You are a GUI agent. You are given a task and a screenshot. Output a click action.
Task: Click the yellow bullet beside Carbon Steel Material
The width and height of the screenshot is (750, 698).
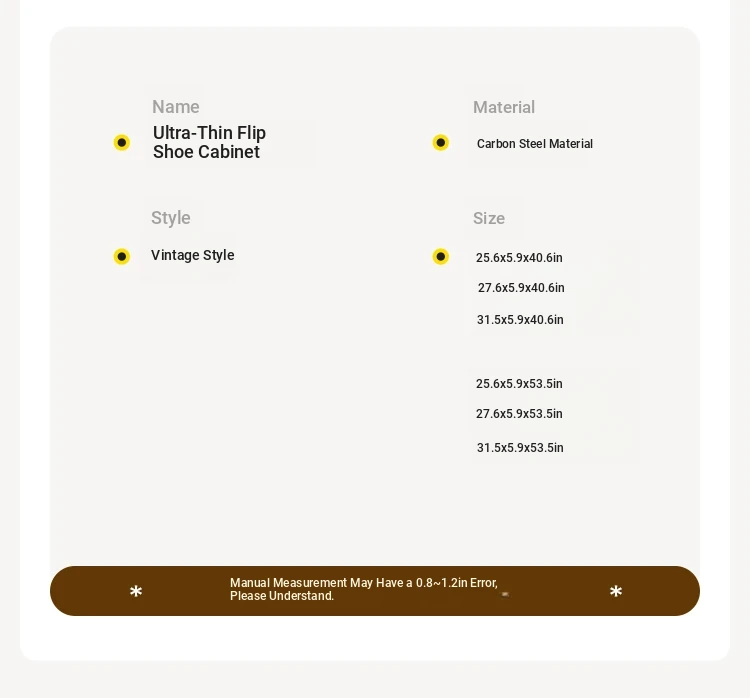[441, 143]
